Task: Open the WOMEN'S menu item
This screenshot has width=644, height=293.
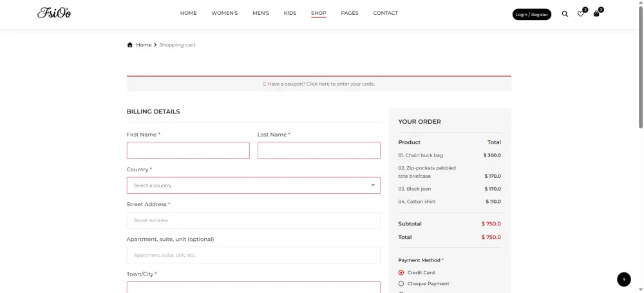Action: [x=225, y=13]
